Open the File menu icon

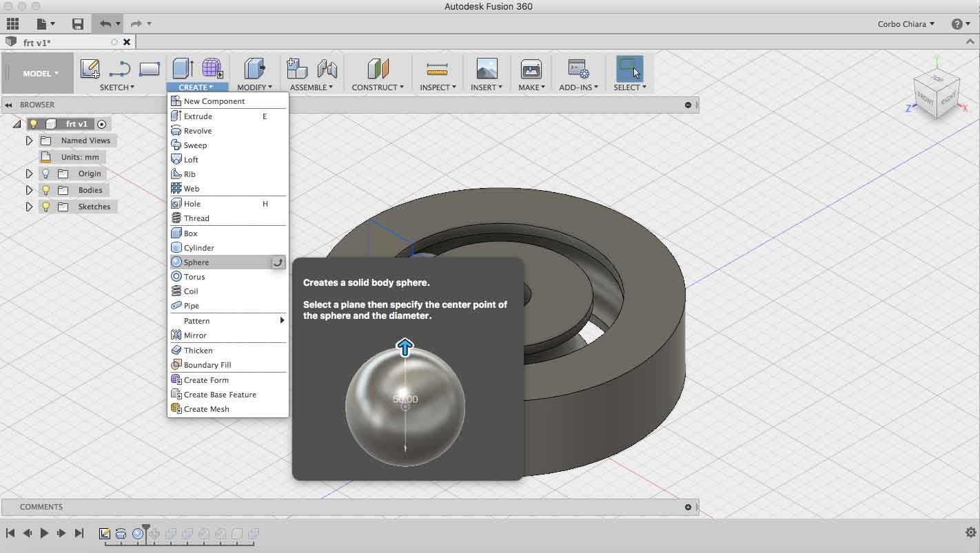click(x=45, y=23)
